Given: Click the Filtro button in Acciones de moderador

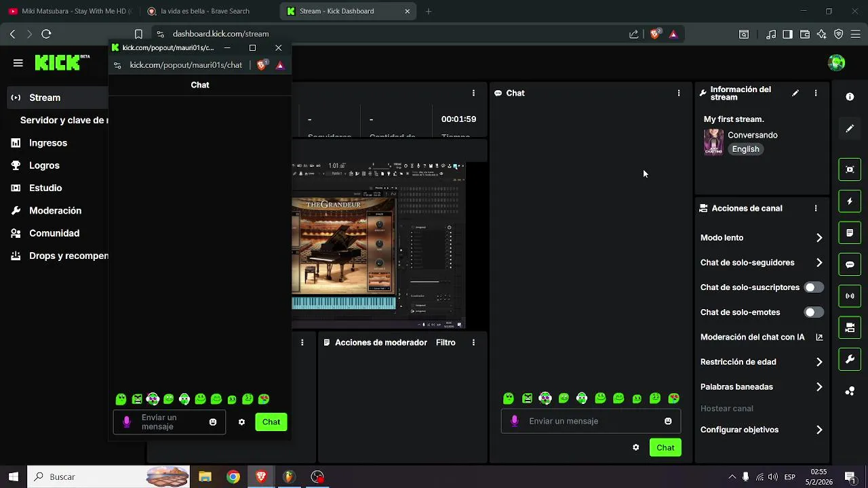Looking at the screenshot, I should click(x=446, y=342).
